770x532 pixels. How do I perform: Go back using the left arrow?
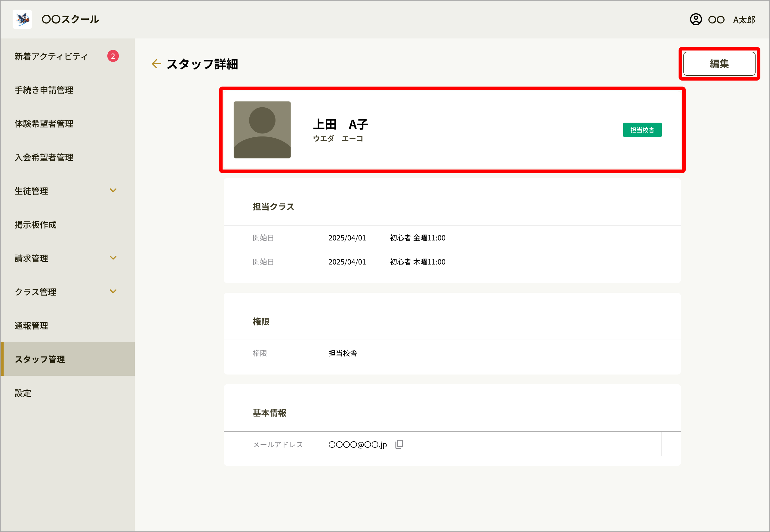point(156,64)
